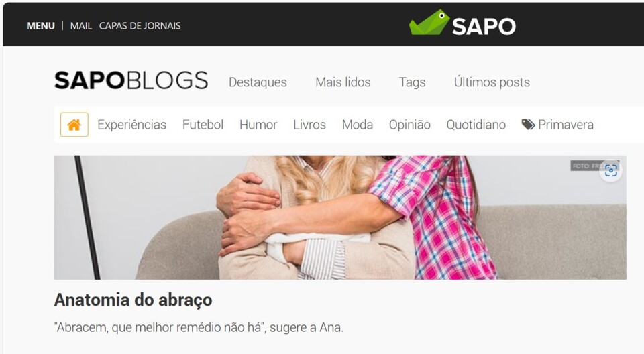Image resolution: width=644 pixels, height=354 pixels.
Task: Select the Opinião category
Action: (409, 125)
